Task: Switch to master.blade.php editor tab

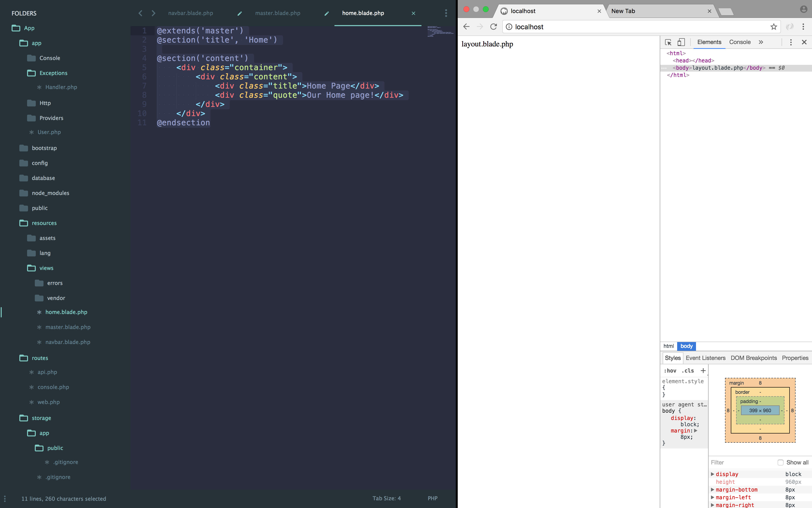Action: pyautogui.click(x=277, y=13)
